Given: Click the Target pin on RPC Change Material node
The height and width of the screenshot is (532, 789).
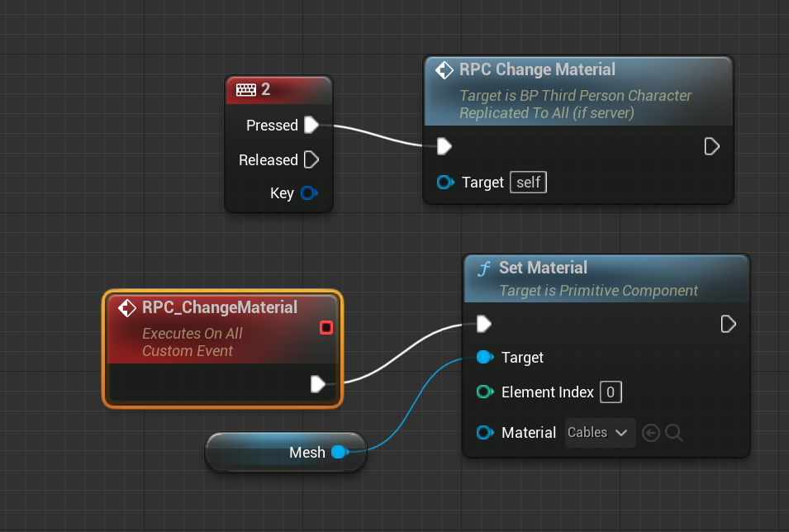Looking at the screenshot, I should (x=446, y=183).
